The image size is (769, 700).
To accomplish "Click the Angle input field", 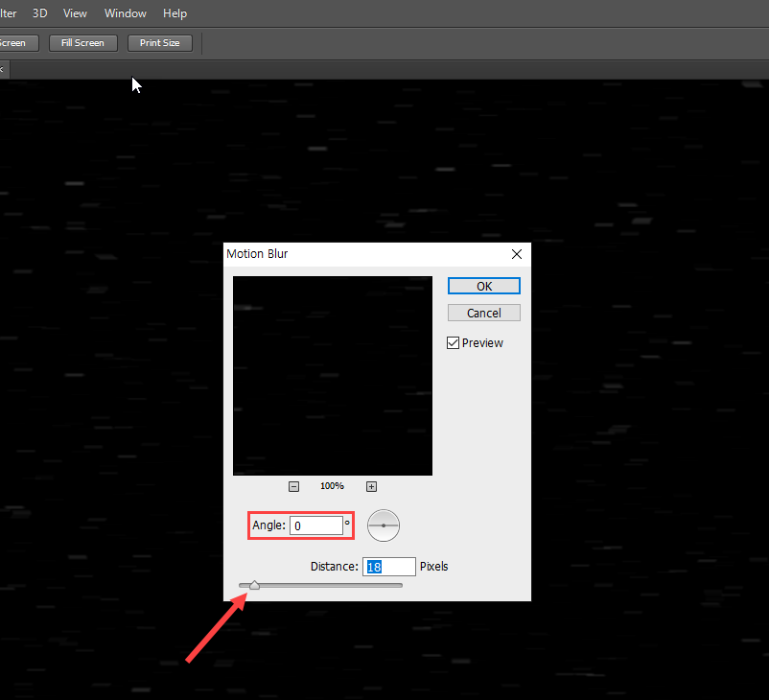I will tap(316, 525).
